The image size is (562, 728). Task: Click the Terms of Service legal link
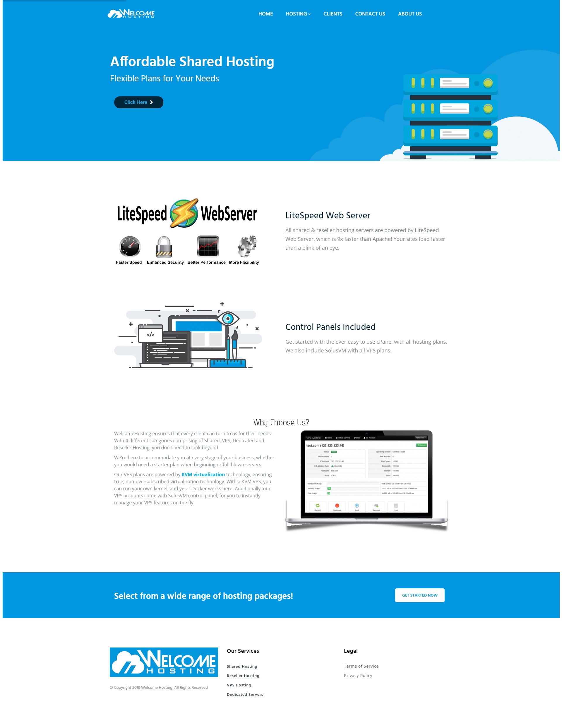pos(361,666)
